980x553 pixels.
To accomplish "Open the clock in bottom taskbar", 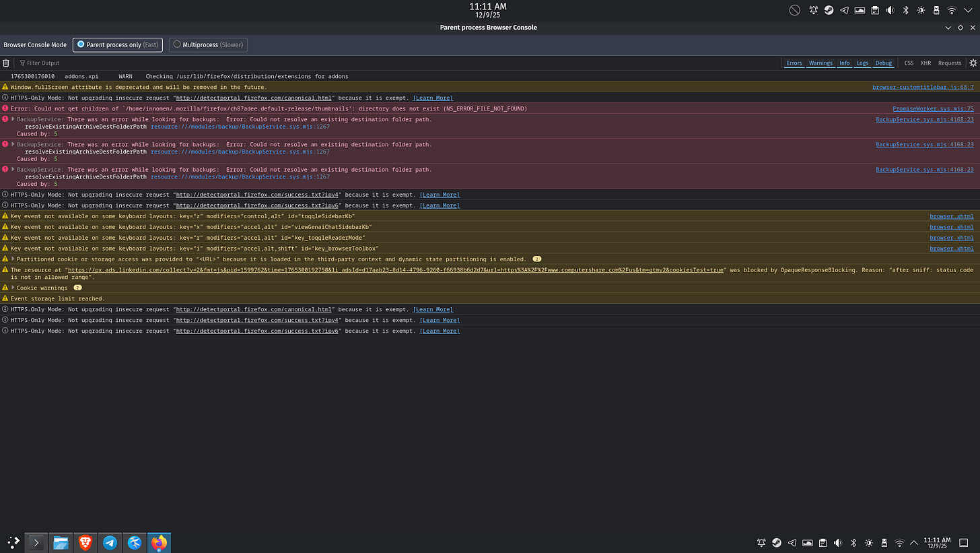I will click(937, 542).
